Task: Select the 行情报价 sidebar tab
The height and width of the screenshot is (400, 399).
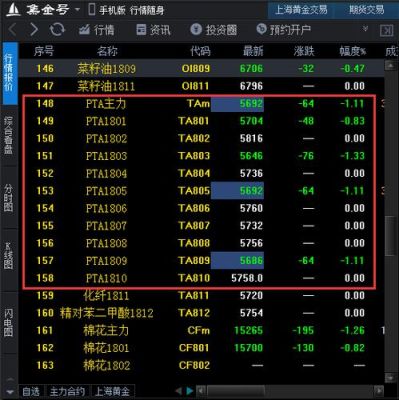Action: 9,73
